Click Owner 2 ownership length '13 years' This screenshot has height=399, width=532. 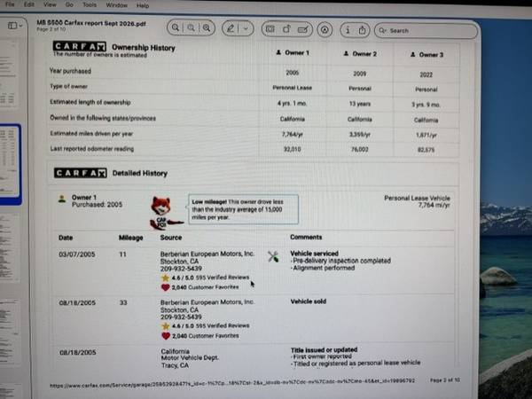(x=360, y=104)
